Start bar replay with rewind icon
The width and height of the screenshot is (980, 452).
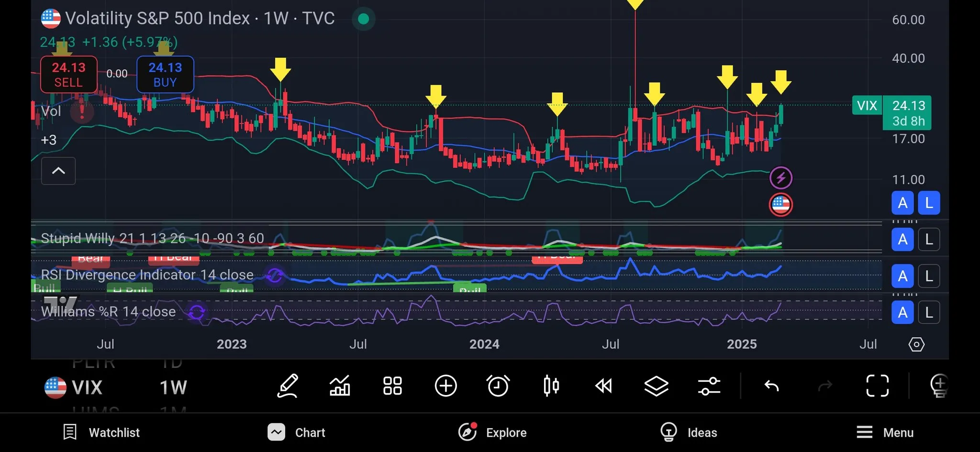tap(603, 386)
